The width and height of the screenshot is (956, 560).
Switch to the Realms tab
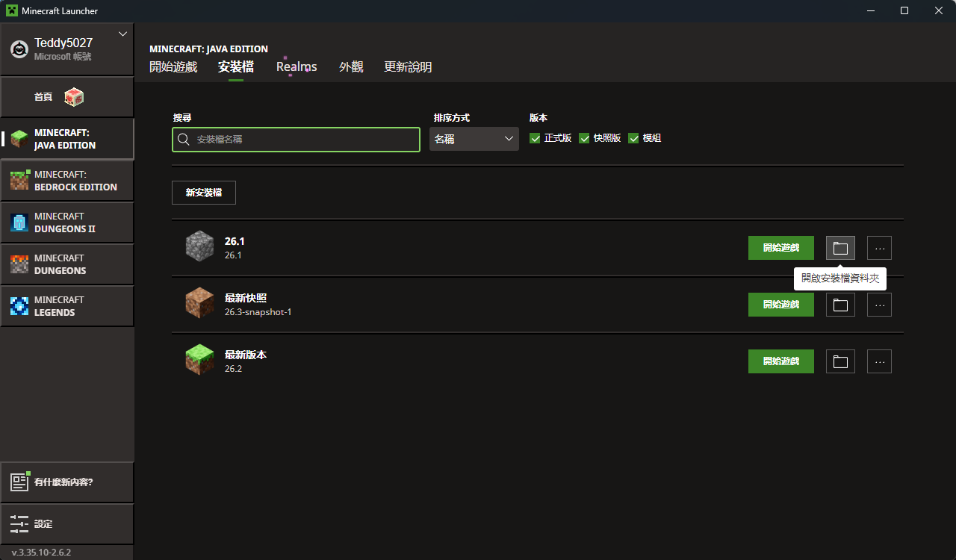pyautogui.click(x=297, y=66)
